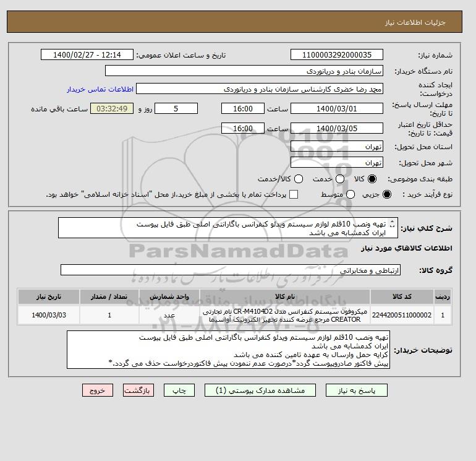
Task: Select the جزیی purchase type radio
Action: click(387, 194)
